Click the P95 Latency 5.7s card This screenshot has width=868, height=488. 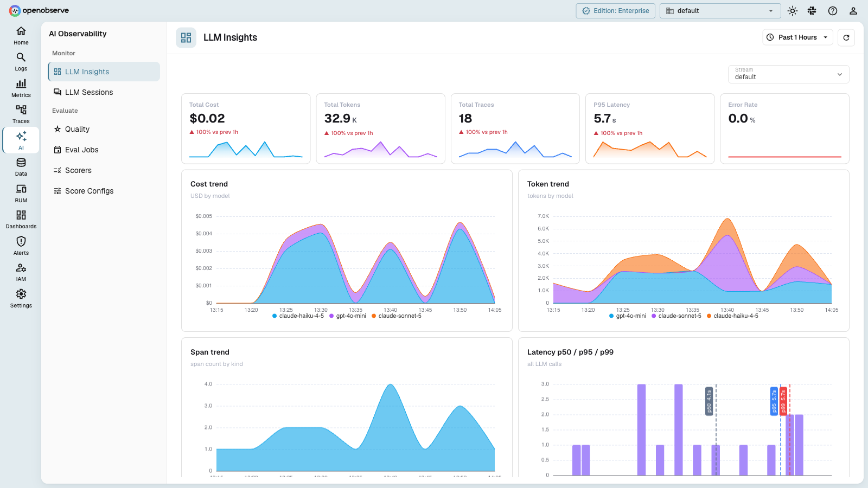pyautogui.click(x=650, y=129)
